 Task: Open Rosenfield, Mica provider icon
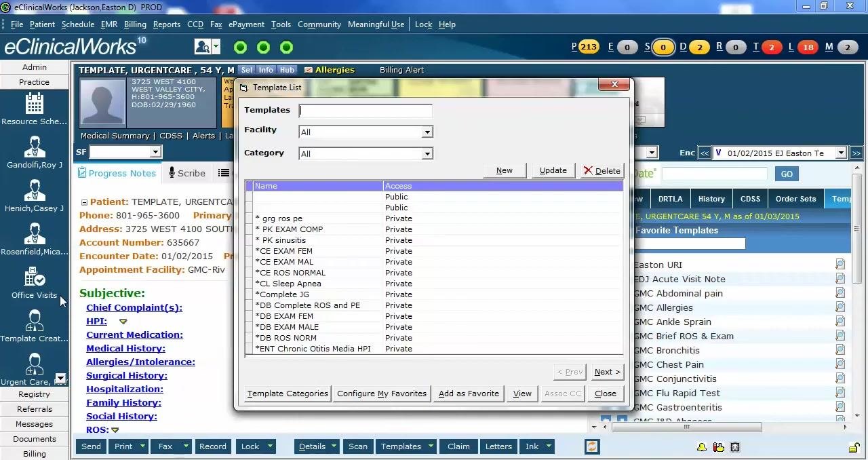coord(34,234)
